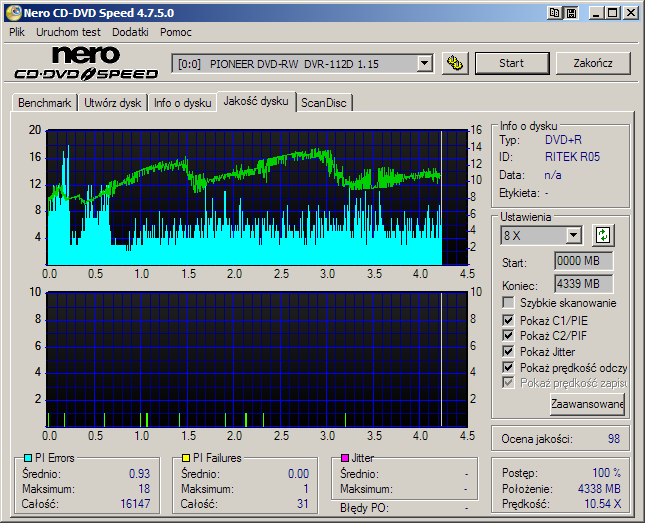Click the magenta Jitter legend swatch
The height and width of the screenshot is (523, 645).
[345, 458]
